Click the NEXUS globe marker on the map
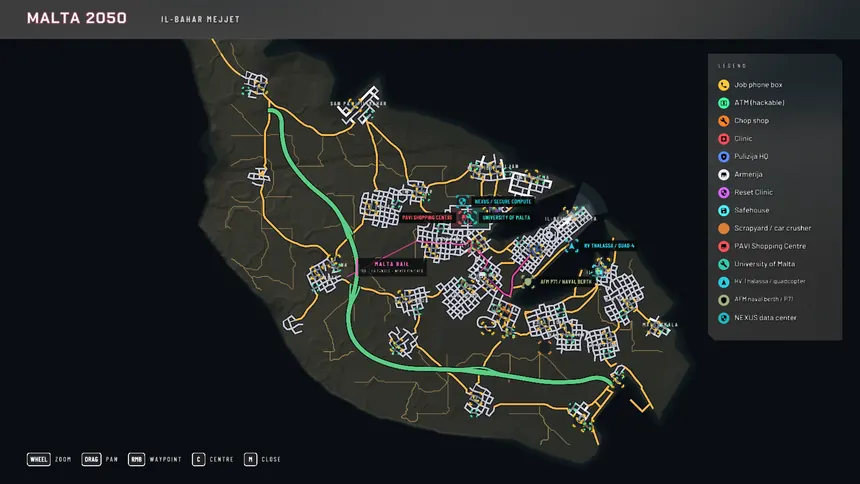Image resolution: width=860 pixels, height=484 pixels. [x=462, y=201]
